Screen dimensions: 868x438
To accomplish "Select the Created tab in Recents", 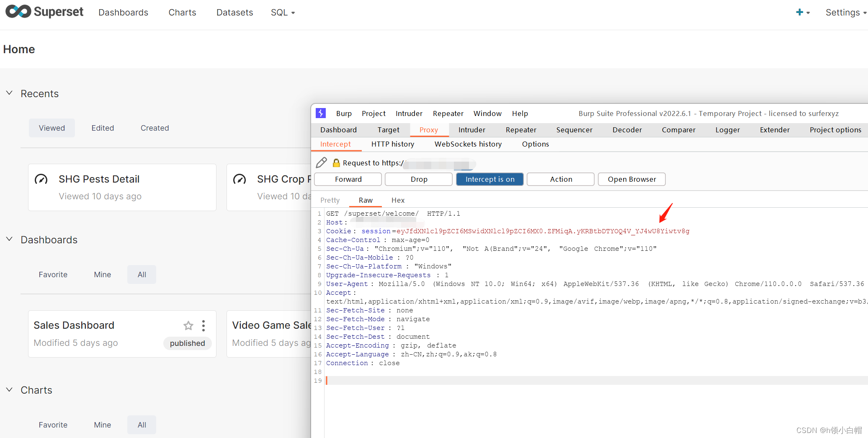I will click(x=155, y=128).
